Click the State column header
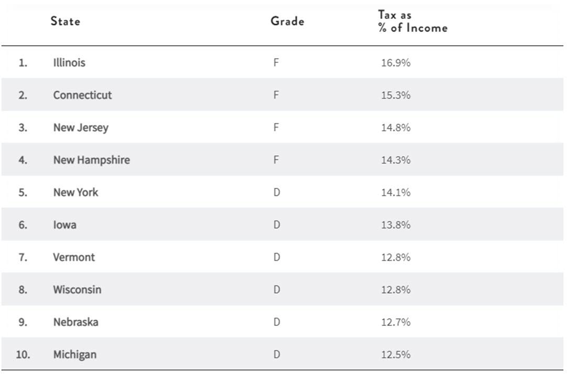The image size is (567, 392). 65,22
